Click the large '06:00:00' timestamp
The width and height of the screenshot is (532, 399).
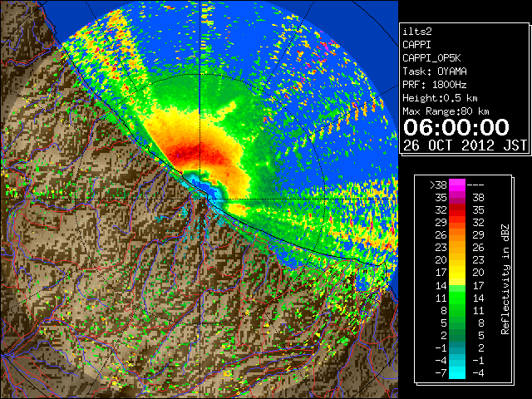pyautogui.click(x=456, y=127)
